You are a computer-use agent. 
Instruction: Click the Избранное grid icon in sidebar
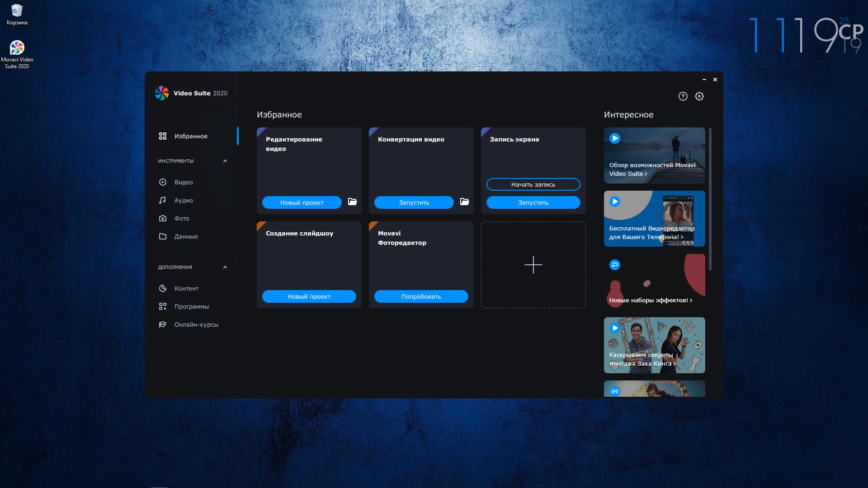[x=163, y=136]
